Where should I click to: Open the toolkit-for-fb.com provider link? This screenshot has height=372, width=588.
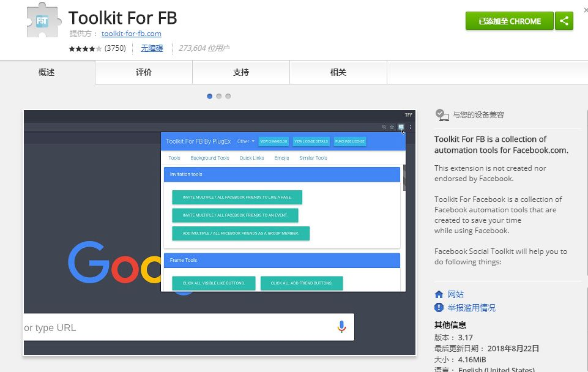132,34
